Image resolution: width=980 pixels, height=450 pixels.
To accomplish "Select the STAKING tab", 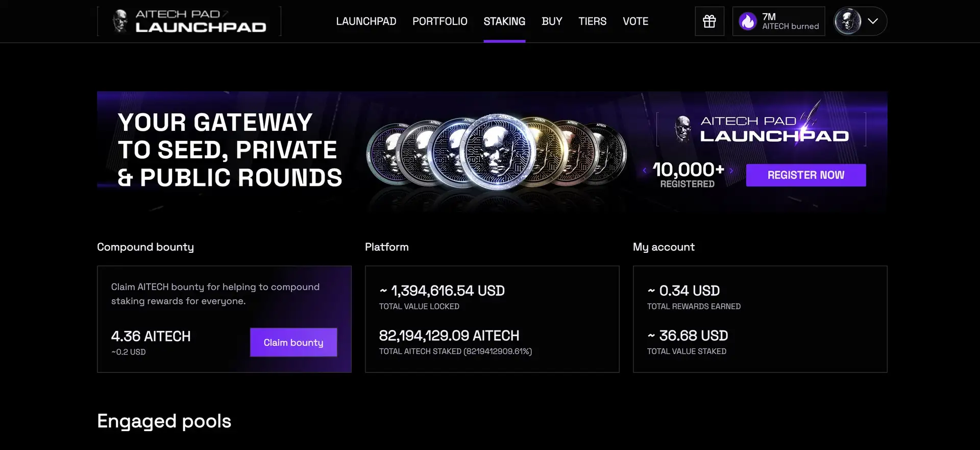I will pyautogui.click(x=504, y=21).
